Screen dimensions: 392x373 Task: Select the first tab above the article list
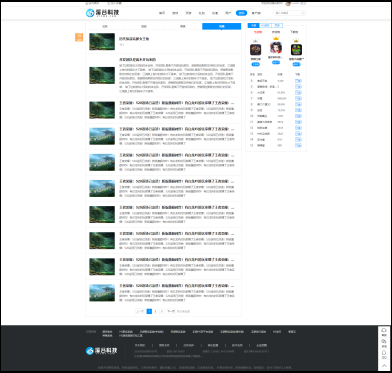coord(105,26)
